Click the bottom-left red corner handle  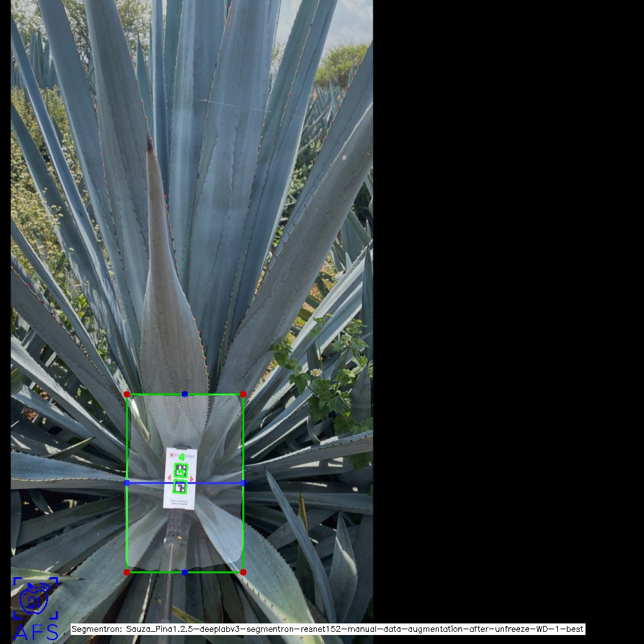127,572
